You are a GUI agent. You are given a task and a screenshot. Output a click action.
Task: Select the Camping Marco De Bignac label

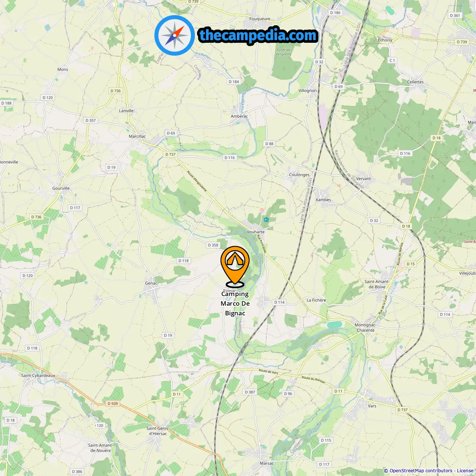point(235,303)
